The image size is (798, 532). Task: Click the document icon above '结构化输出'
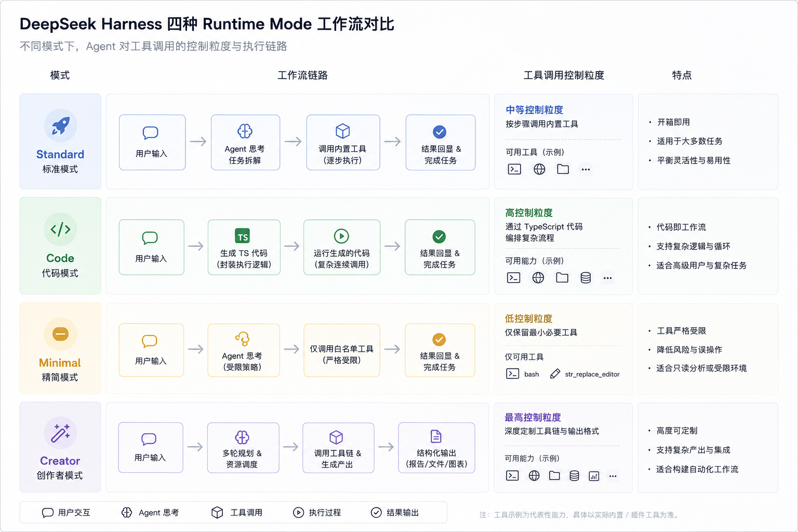436,436
